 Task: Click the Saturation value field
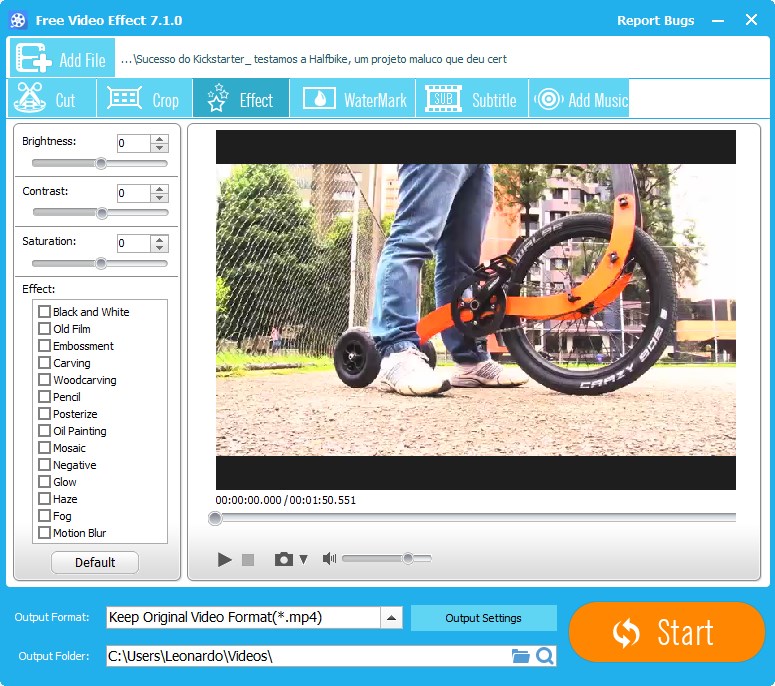click(x=133, y=243)
